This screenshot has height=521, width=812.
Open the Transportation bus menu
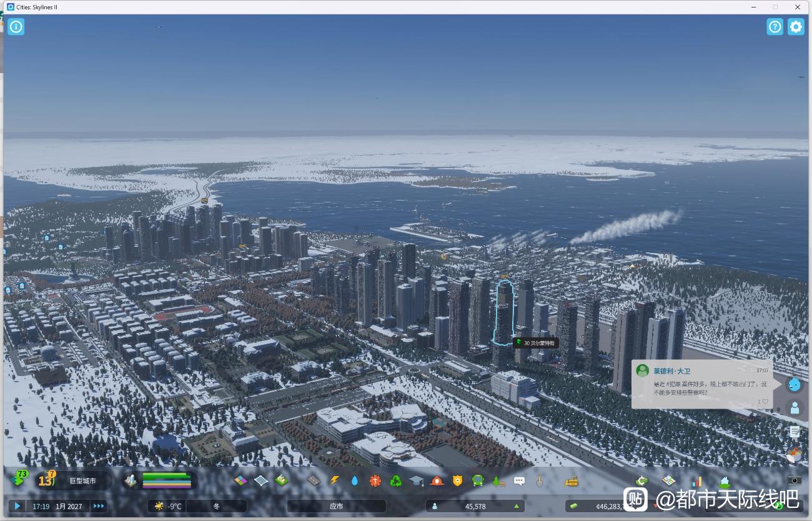(x=478, y=480)
